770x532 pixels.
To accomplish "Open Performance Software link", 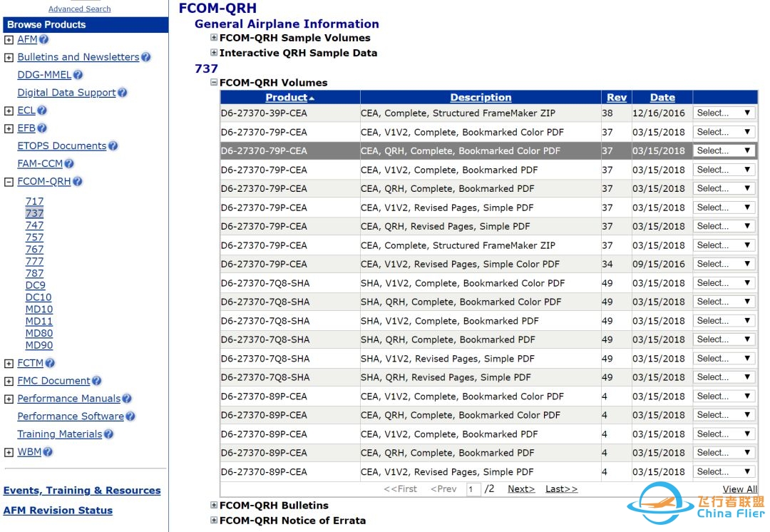I will point(71,416).
